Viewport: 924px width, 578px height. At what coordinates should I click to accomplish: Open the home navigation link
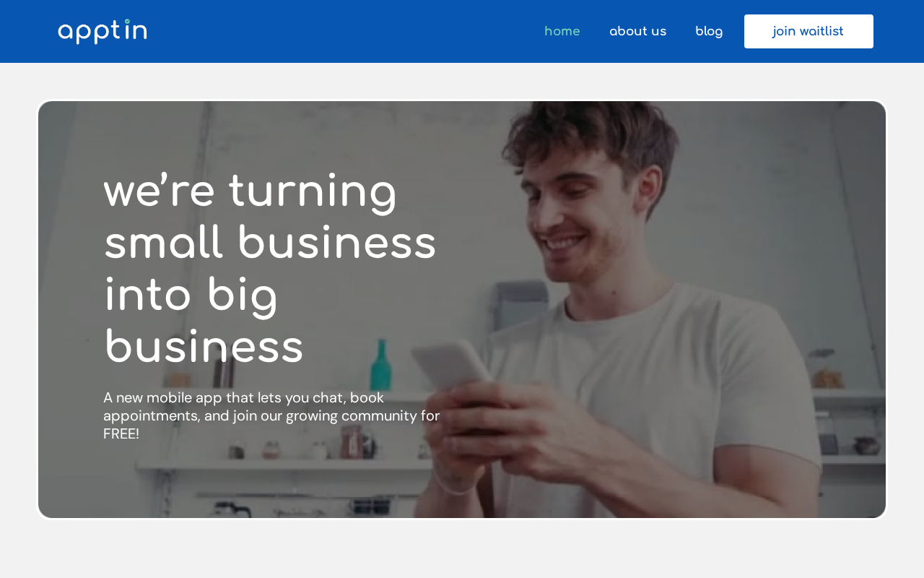(562, 31)
